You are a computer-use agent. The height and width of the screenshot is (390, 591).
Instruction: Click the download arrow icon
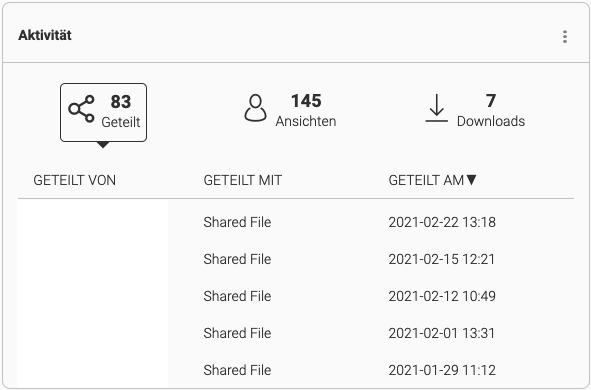436,108
